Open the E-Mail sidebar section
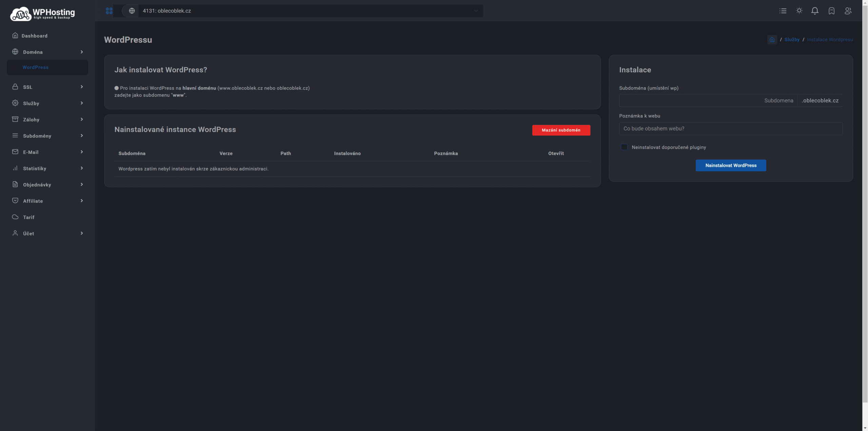Image resolution: width=868 pixels, height=431 pixels. (47, 152)
